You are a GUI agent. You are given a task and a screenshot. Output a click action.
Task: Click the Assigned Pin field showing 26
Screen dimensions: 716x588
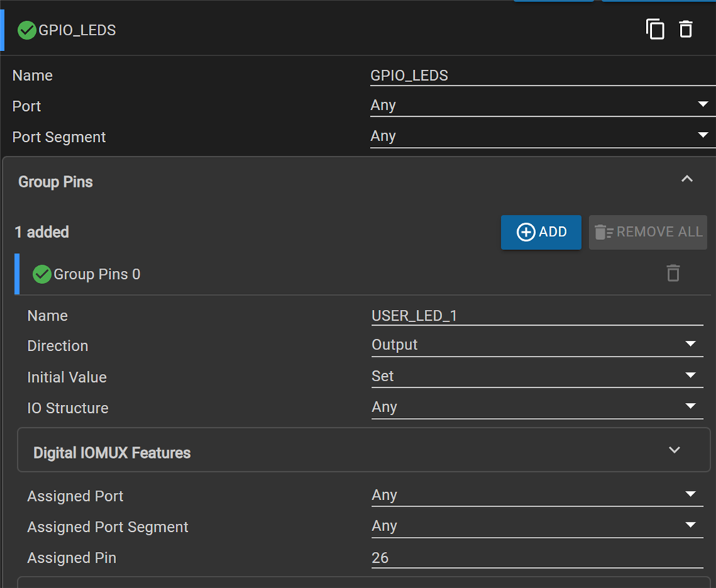[537, 558]
